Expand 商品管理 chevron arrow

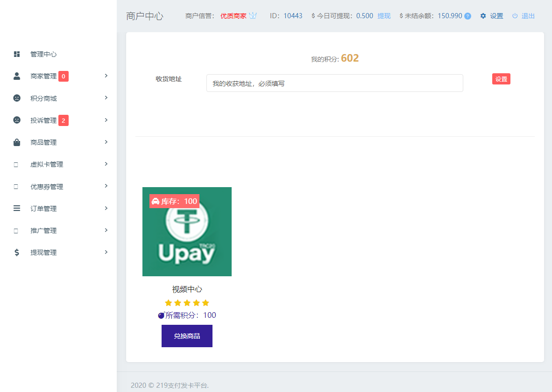106,142
